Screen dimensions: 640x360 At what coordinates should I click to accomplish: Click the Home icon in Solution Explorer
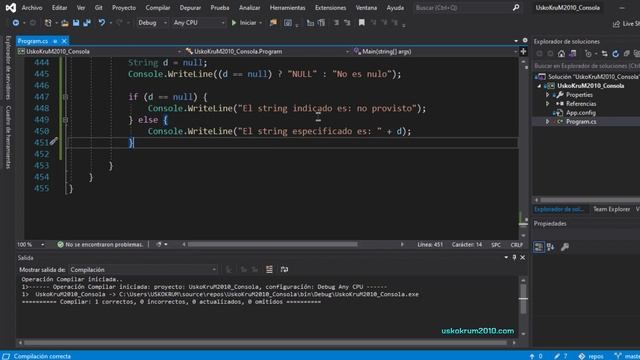(x=562, y=53)
